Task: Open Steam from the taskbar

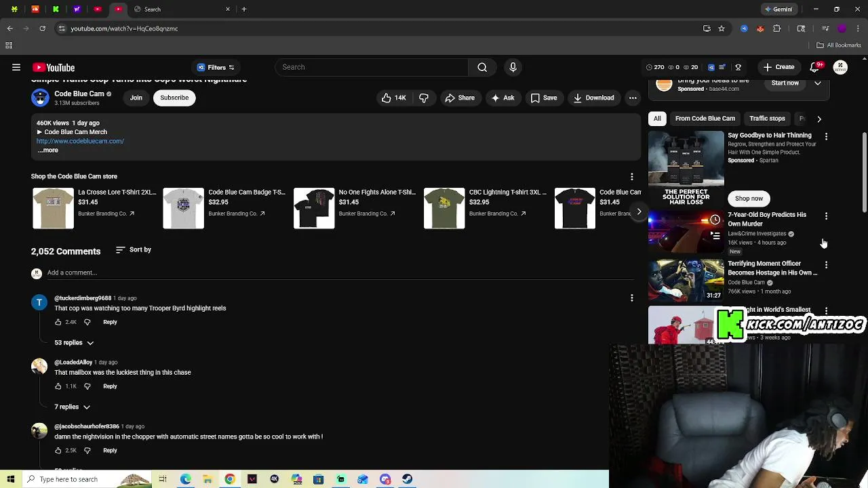Action: pyautogui.click(x=407, y=479)
